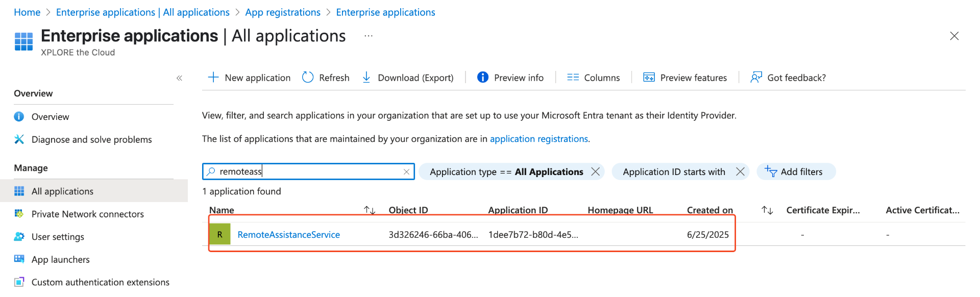Click Got feedback? in the toolbar
This screenshot has width=980, height=297.
[x=788, y=78]
